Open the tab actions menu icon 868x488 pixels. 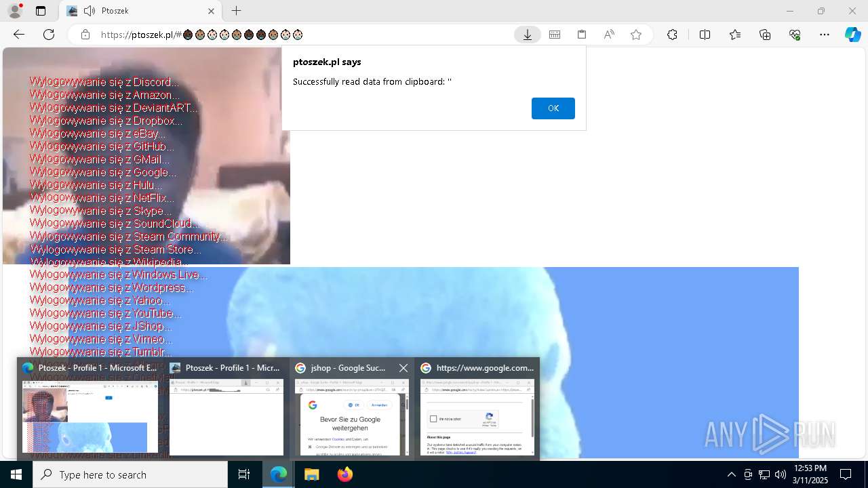(41, 11)
